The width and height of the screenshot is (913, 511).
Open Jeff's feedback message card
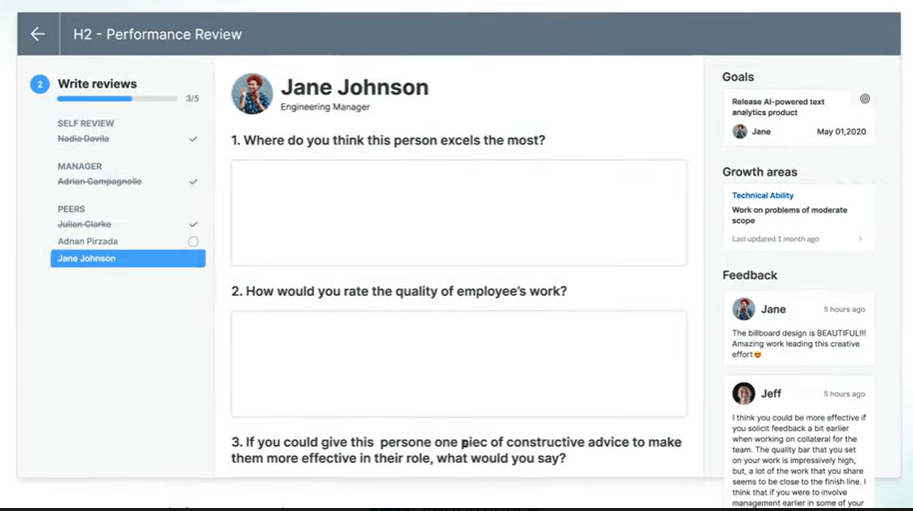pyautogui.click(x=799, y=442)
